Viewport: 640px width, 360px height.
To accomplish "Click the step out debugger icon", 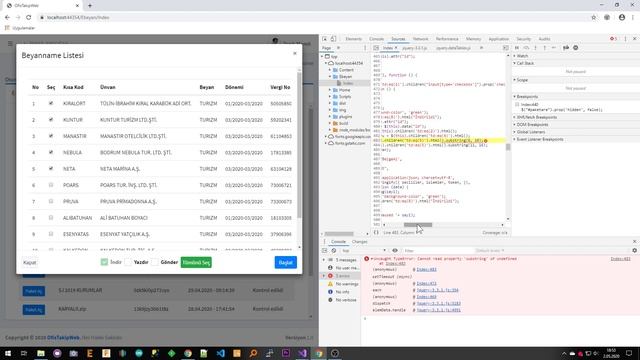I will pos(544,48).
